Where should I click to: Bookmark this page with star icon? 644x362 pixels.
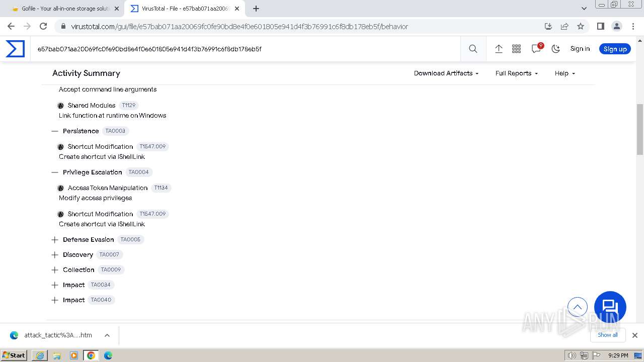coord(581,26)
